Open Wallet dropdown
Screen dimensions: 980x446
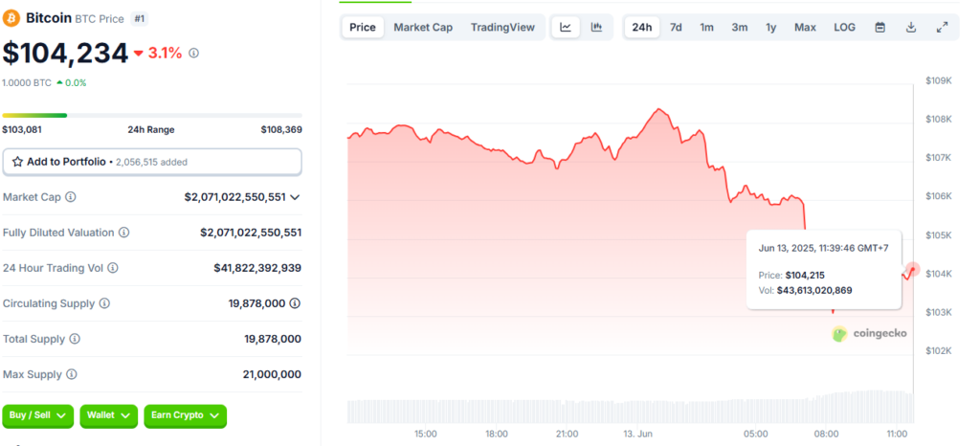(108, 416)
